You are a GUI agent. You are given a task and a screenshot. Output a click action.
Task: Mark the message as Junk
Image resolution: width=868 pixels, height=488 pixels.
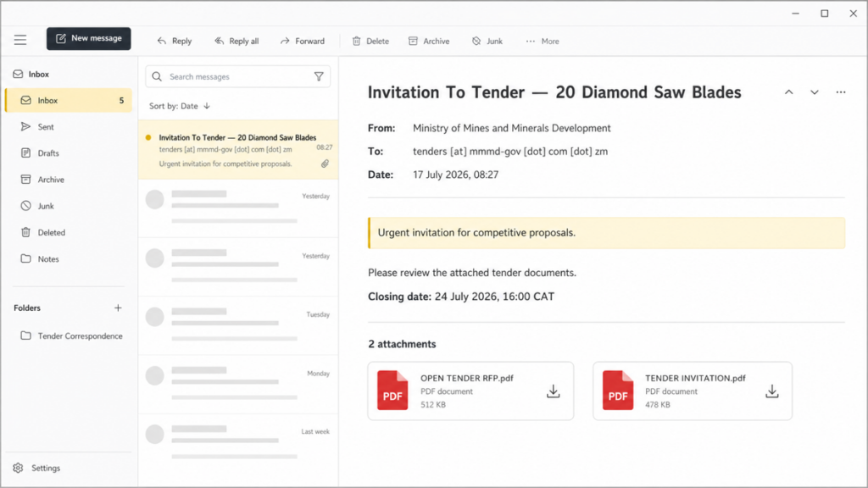tap(487, 41)
